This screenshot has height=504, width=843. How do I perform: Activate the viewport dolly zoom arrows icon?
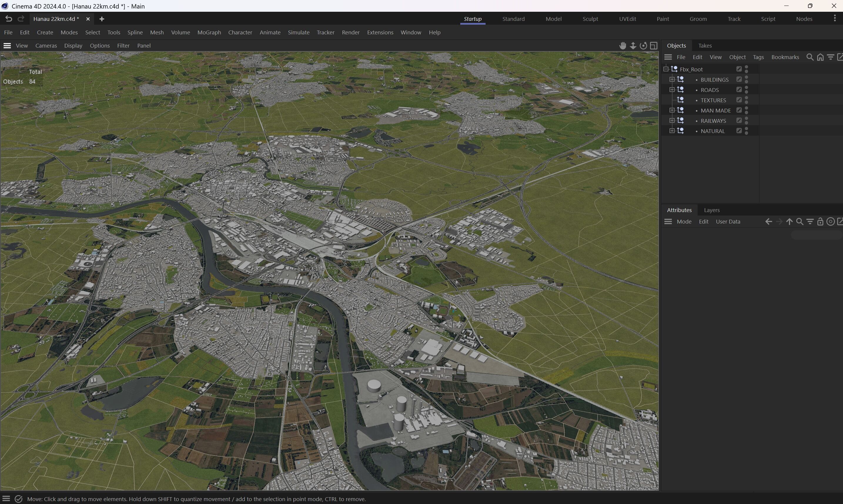click(x=633, y=46)
